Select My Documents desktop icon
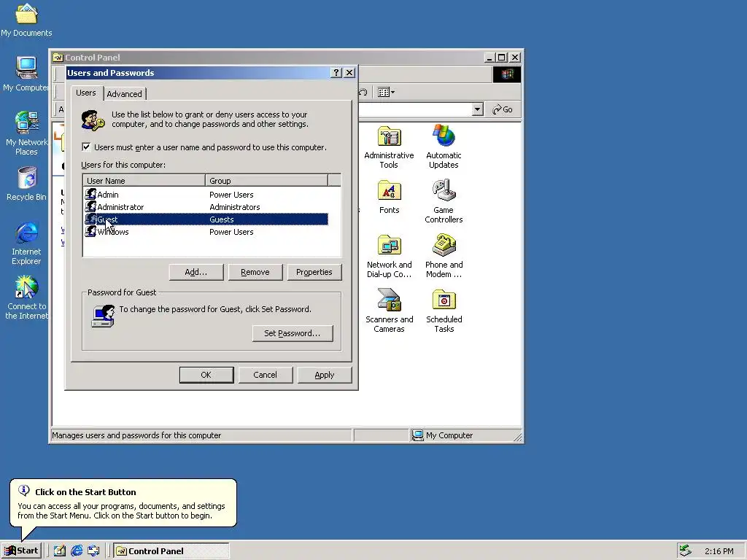Image resolution: width=747 pixels, height=560 pixels. coord(26,20)
